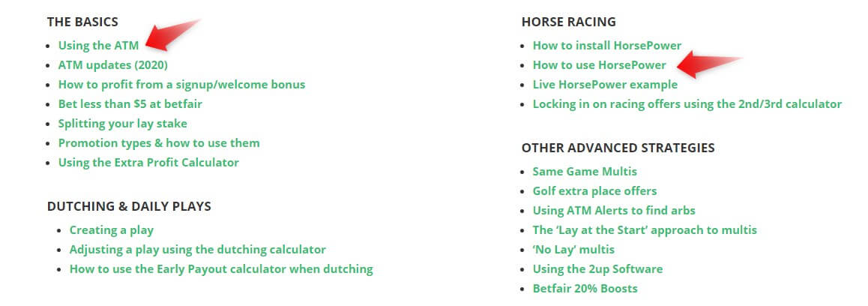Viewport: 868px width, 306px height.
Task: Open Promotion types & how to use them
Action: (159, 143)
